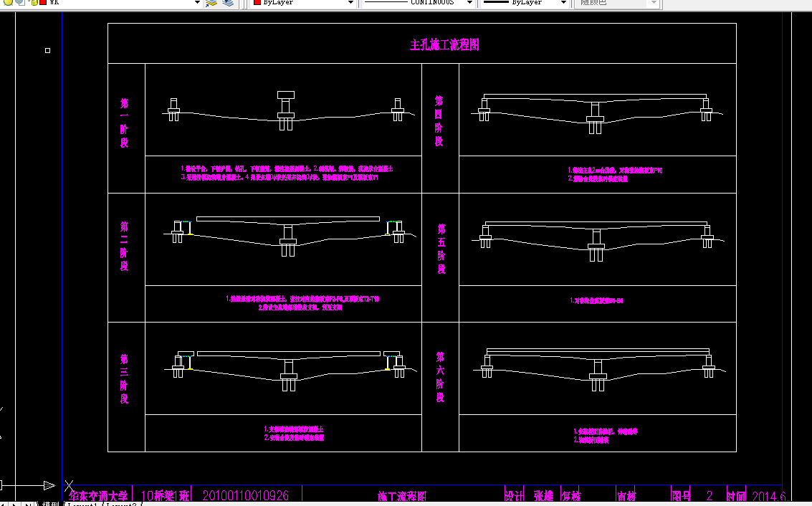This screenshot has height=506, width=812.
Task: Select the 图号 label in title block
Action: (681, 496)
